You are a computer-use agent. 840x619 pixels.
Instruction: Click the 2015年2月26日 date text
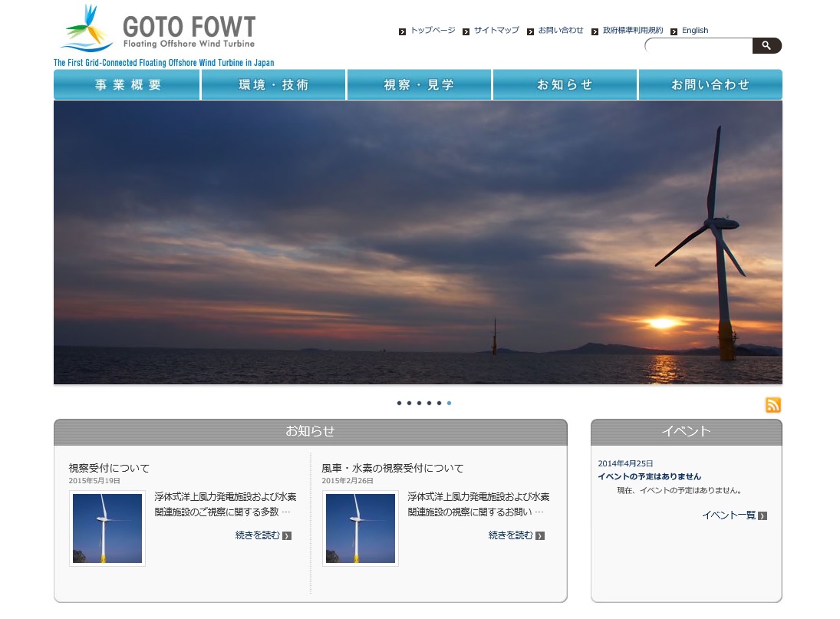348,481
